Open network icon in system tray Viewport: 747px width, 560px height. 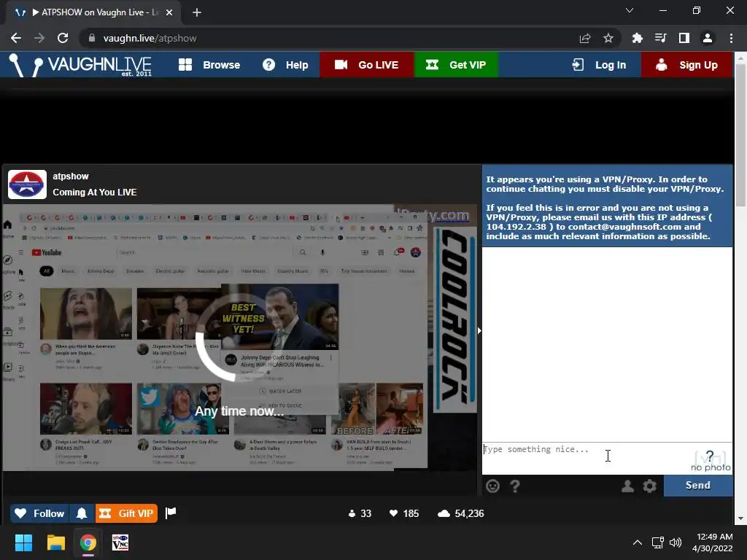pos(658,542)
